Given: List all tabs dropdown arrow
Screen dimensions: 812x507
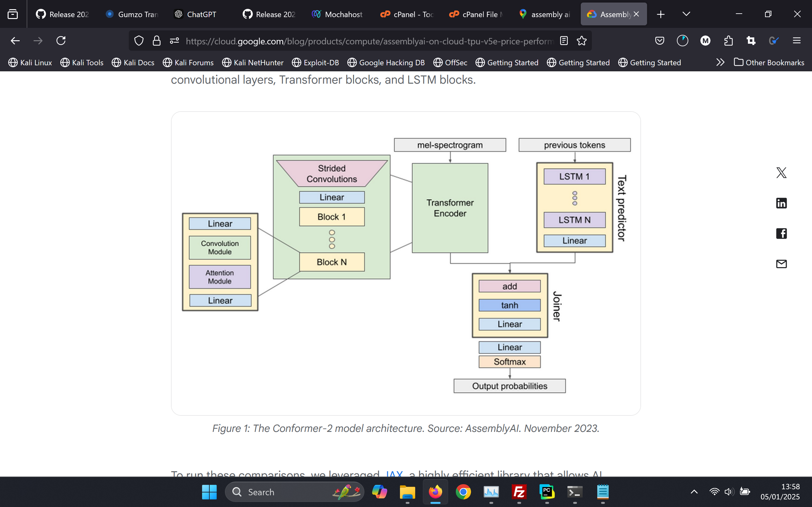Looking at the screenshot, I should (686, 14).
